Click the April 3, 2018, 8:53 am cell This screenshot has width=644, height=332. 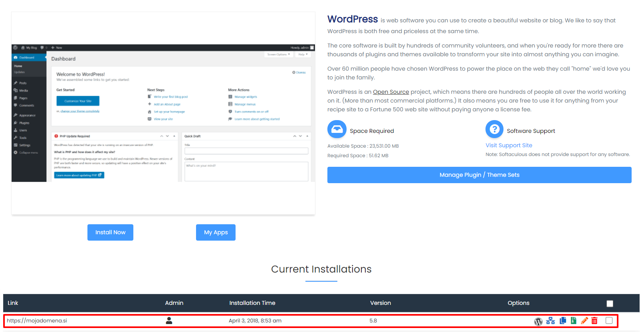(x=255, y=320)
